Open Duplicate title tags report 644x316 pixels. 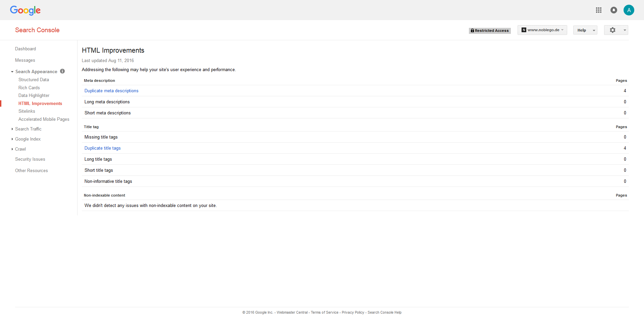point(102,148)
